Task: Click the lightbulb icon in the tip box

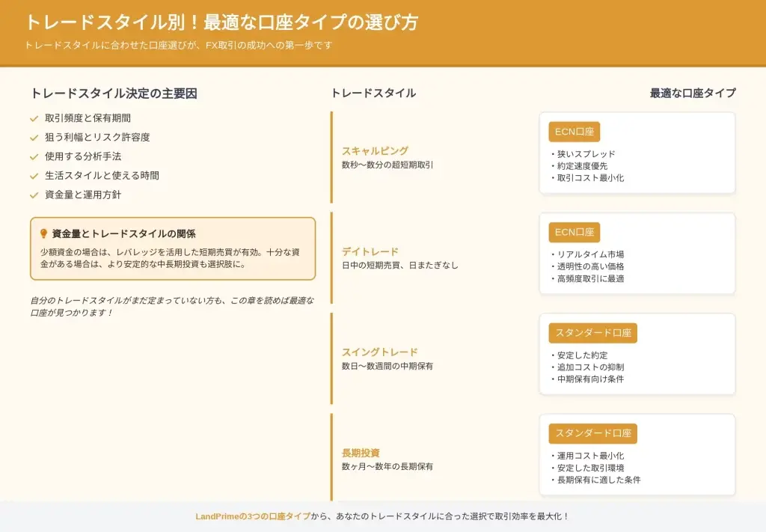Action: click(x=43, y=233)
